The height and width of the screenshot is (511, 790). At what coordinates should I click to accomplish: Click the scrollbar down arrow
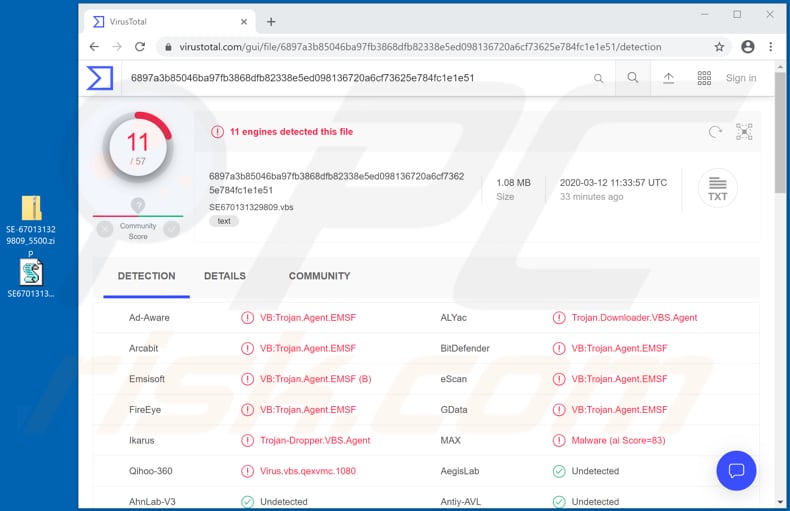coord(780,502)
